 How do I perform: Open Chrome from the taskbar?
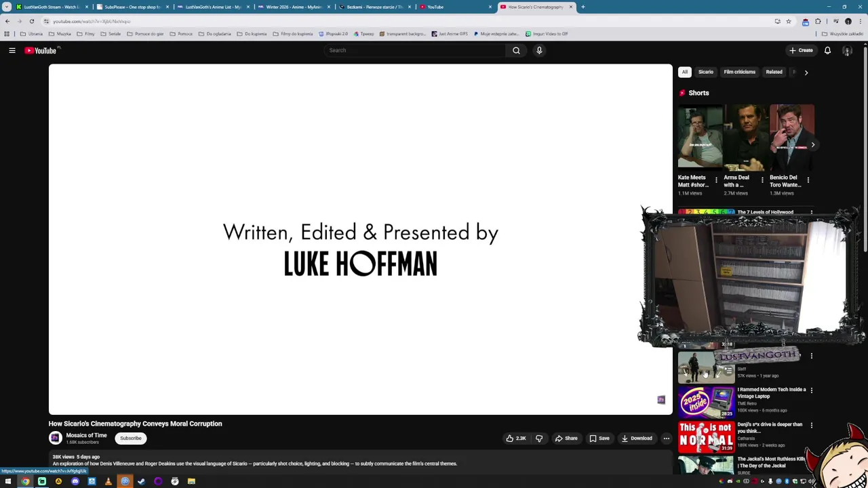tap(25, 481)
